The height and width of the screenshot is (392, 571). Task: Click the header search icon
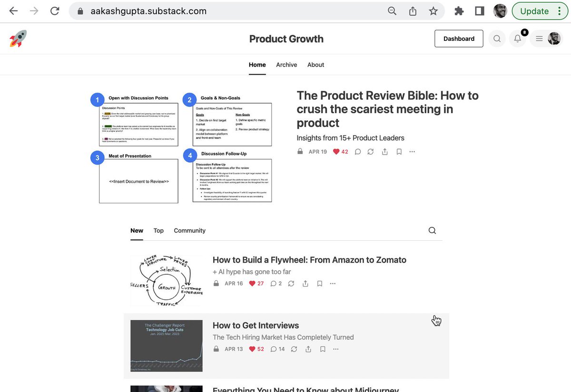point(497,39)
